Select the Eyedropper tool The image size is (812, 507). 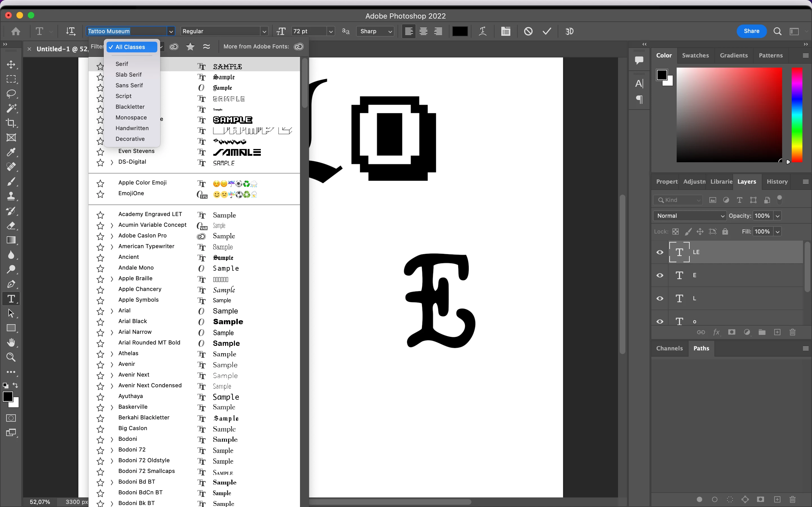[x=11, y=152]
